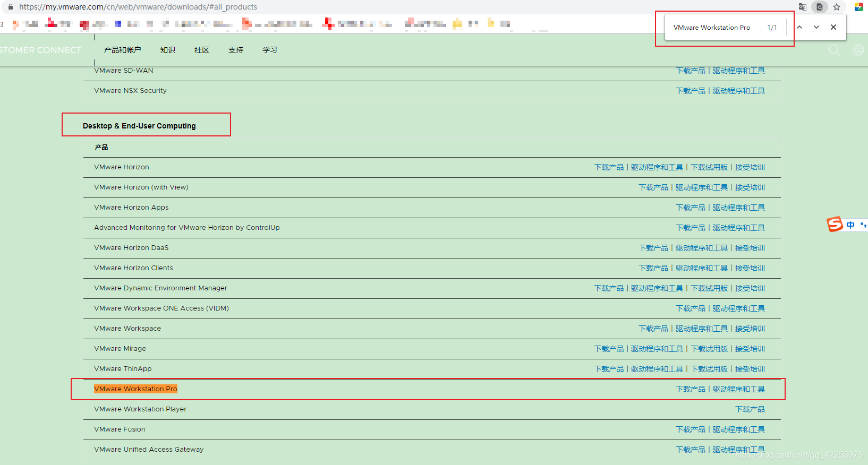Click the VMware Mirage product name
Image resolution: width=868 pixels, height=465 pixels.
(x=120, y=349)
